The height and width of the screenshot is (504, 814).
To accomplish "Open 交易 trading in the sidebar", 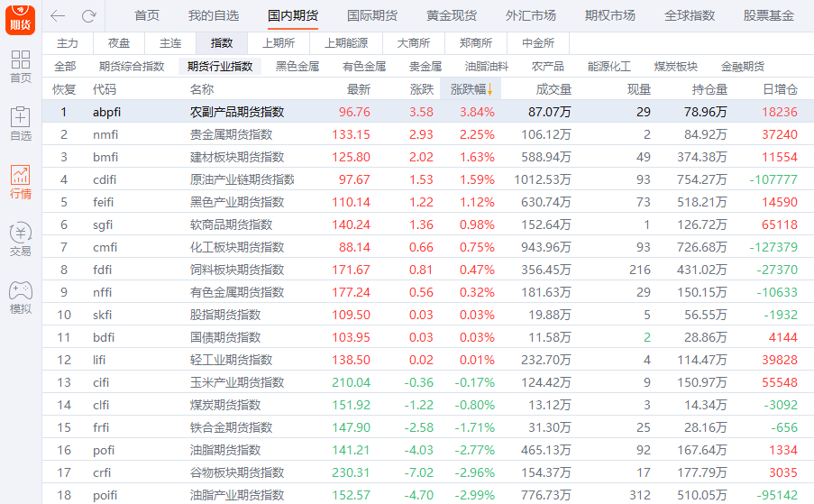I will 20,240.
